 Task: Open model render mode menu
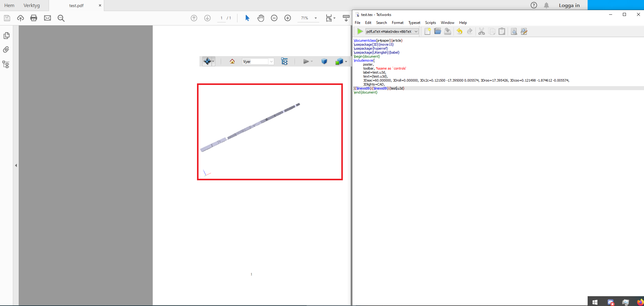tap(341, 61)
